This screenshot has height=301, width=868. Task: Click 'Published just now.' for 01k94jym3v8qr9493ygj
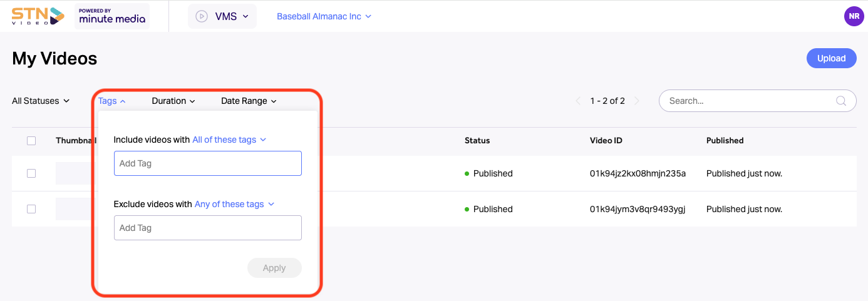[x=745, y=209]
